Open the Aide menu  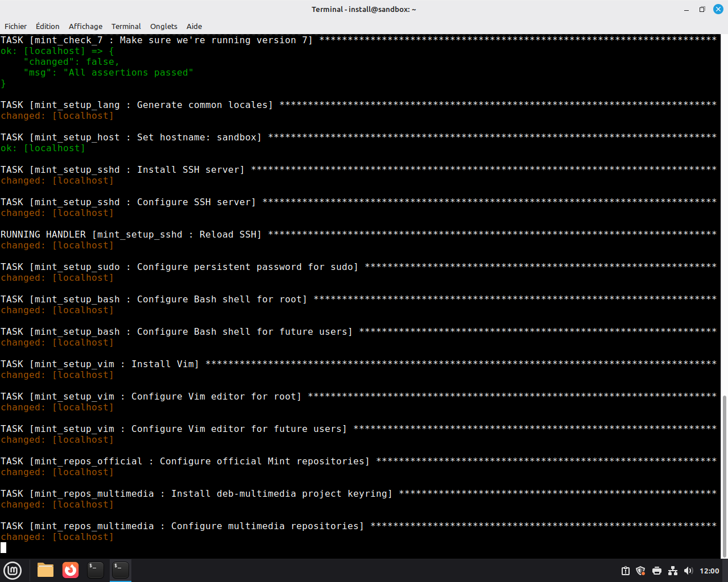[194, 26]
